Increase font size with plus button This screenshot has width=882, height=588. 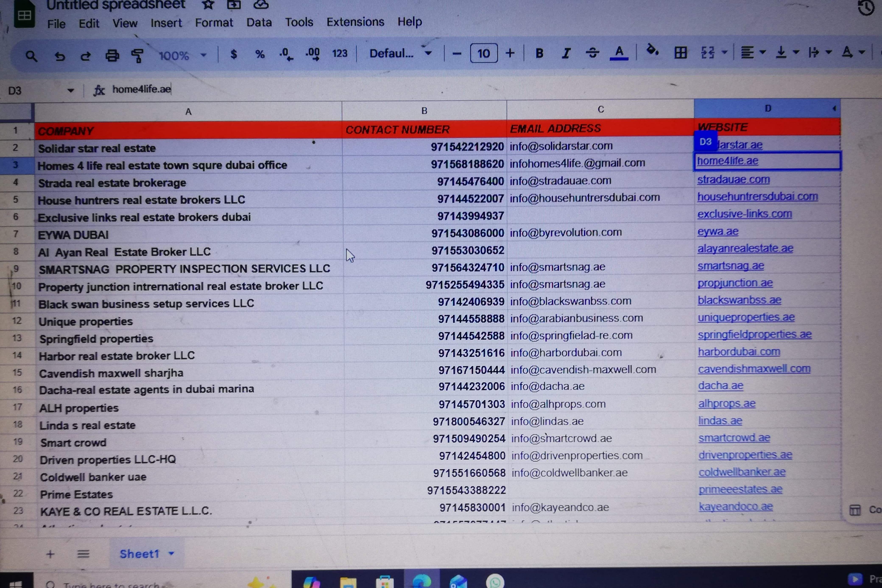[510, 53]
